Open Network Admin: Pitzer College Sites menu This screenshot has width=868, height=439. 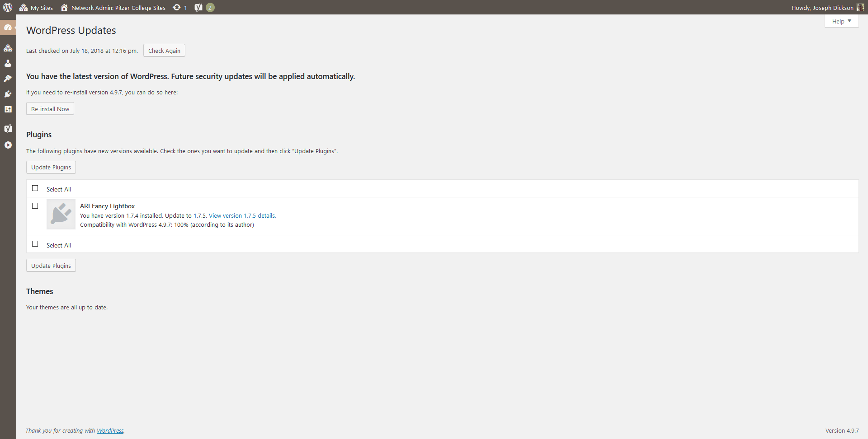(x=113, y=8)
